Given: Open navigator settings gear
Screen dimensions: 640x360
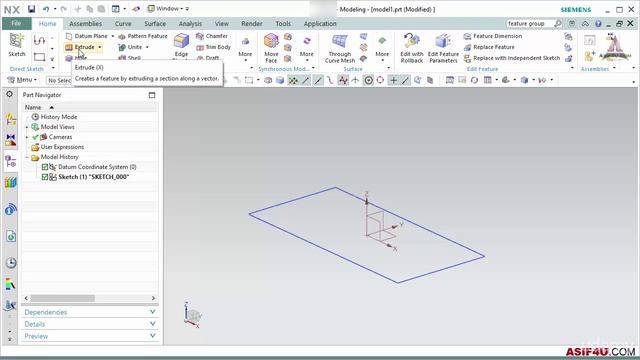Looking at the screenshot, I should tap(9, 94).
